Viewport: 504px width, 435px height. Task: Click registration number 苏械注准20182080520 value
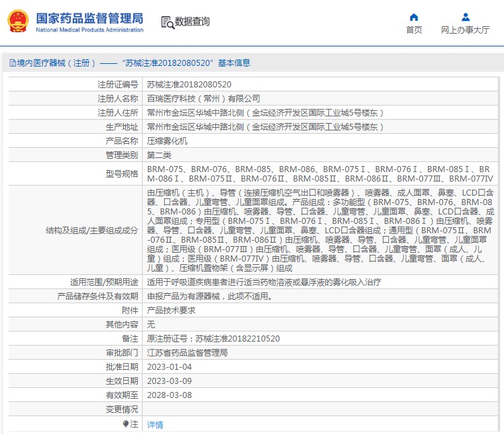pyautogui.click(x=189, y=85)
